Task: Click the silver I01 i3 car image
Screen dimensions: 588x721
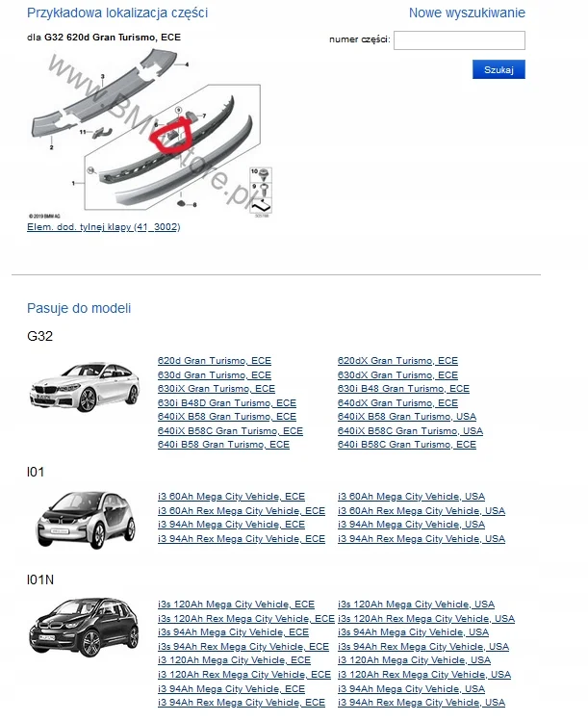Action: pos(86,520)
